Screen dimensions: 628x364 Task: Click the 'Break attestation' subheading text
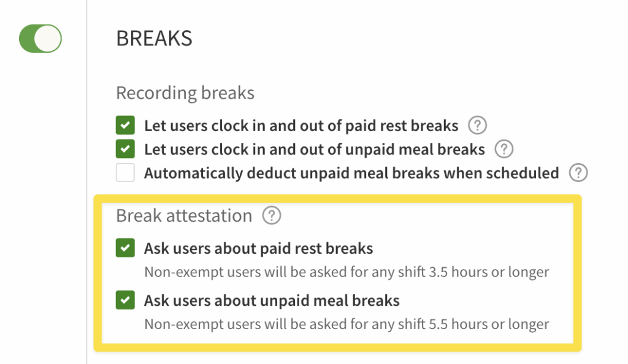[184, 216]
